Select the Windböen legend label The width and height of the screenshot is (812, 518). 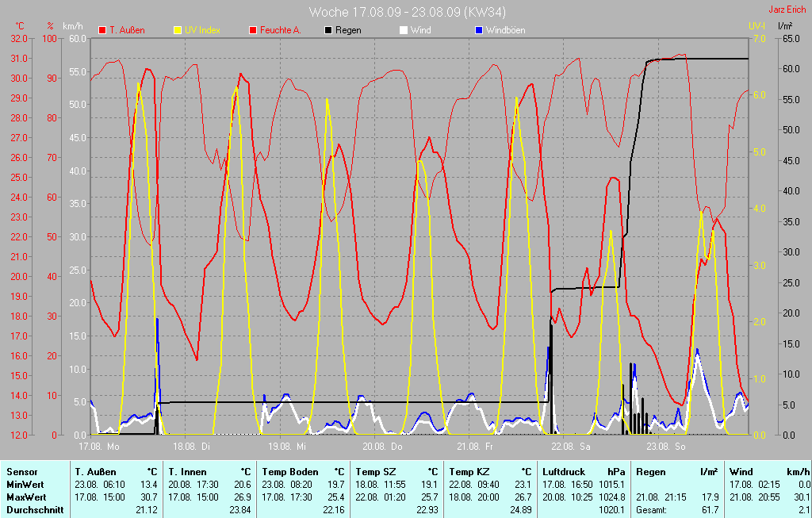(x=505, y=30)
